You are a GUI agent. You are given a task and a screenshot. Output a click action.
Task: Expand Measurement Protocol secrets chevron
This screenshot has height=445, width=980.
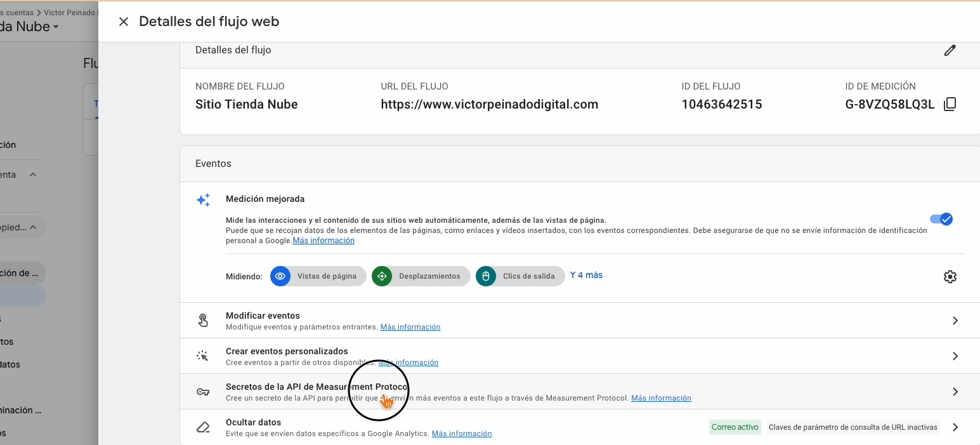pos(955,392)
